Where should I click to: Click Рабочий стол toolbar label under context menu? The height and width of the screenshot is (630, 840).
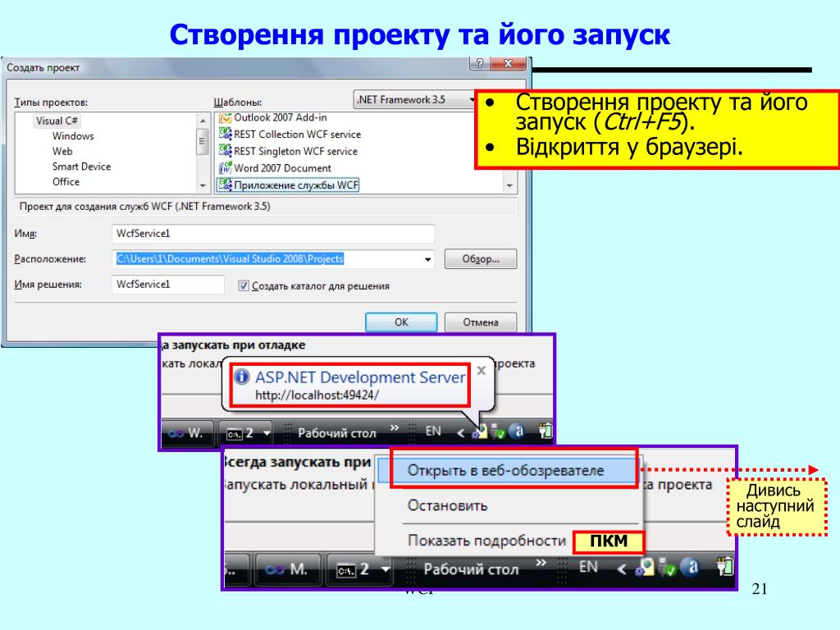[x=471, y=569]
